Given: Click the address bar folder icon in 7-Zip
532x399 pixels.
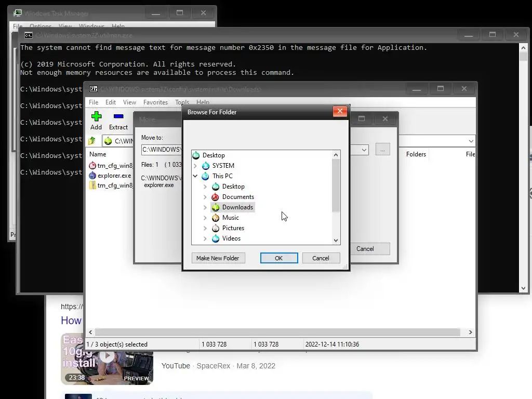Looking at the screenshot, I should pyautogui.click(x=108, y=141).
